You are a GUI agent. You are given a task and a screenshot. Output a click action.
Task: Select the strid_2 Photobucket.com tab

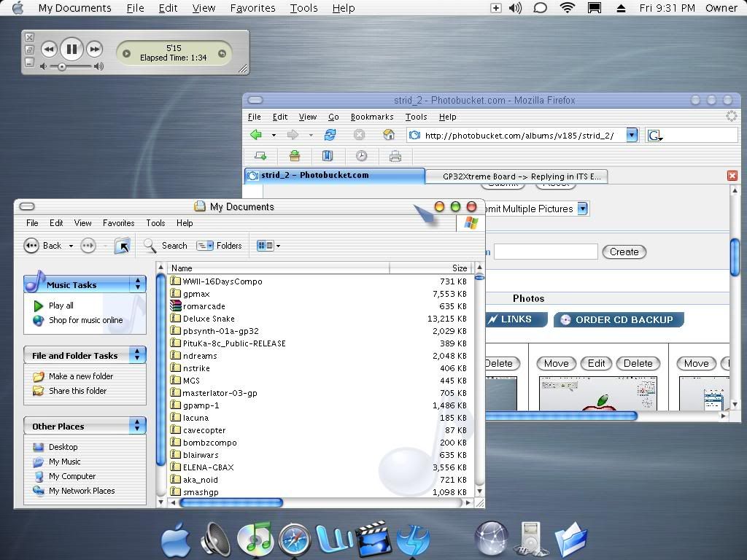click(x=334, y=175)
